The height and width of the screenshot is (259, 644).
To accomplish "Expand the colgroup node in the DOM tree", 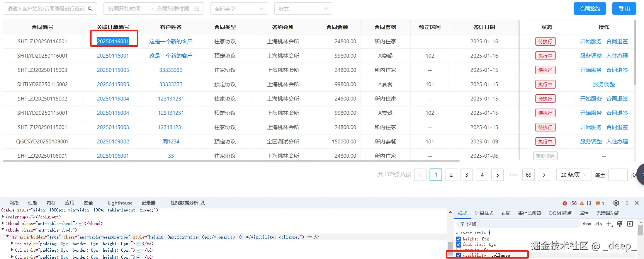I will pyautogui.click(x=3, y=217).
